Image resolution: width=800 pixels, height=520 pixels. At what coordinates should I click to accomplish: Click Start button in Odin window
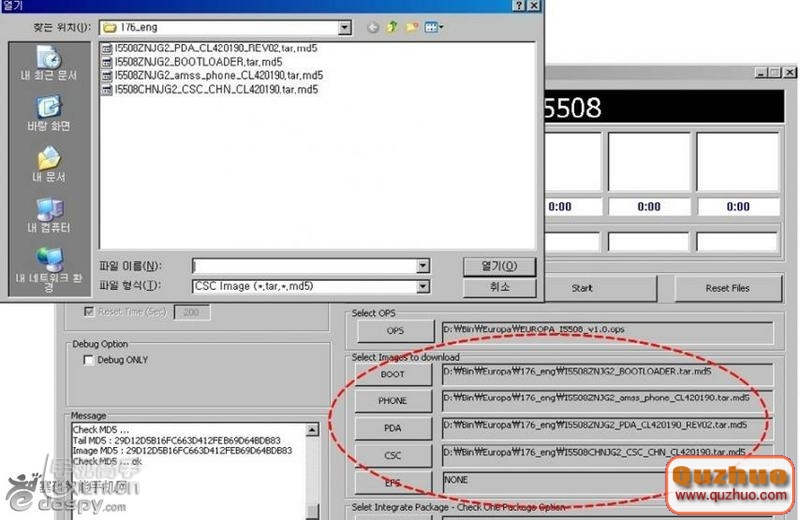601,288
